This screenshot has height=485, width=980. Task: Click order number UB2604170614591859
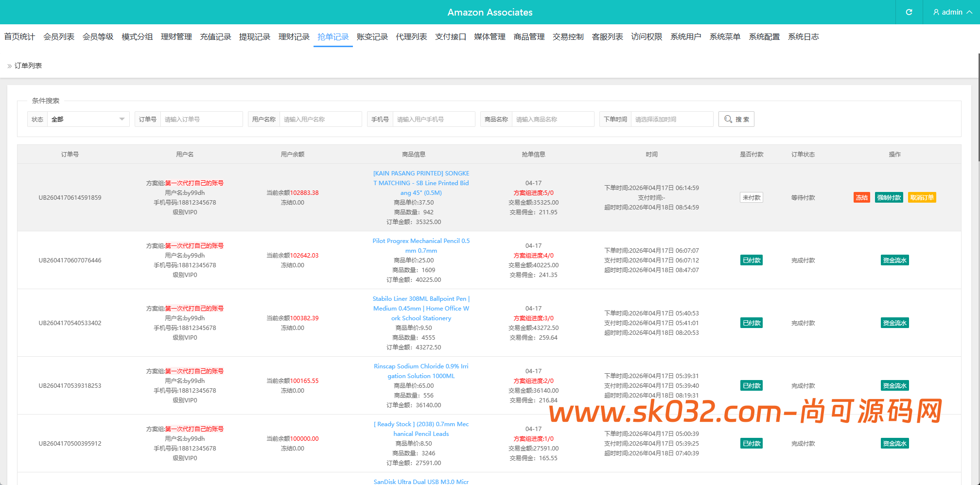pos(70,197)
